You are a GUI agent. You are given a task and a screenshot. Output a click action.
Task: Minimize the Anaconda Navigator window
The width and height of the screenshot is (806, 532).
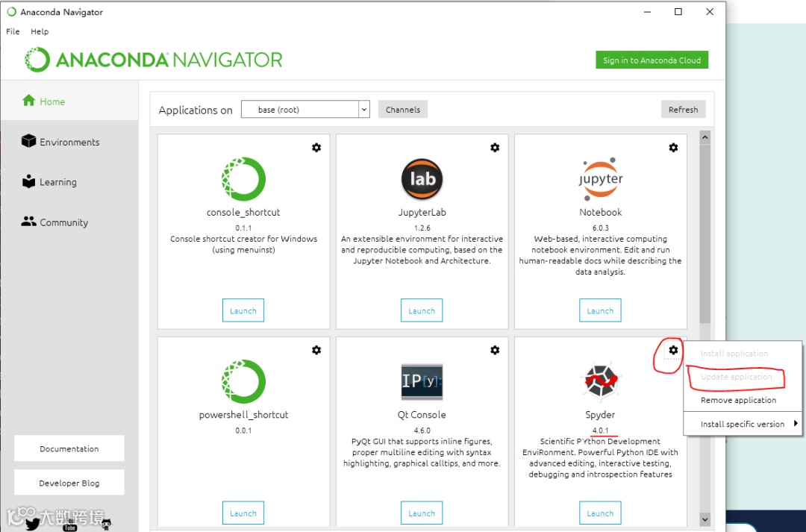point(647,12)
